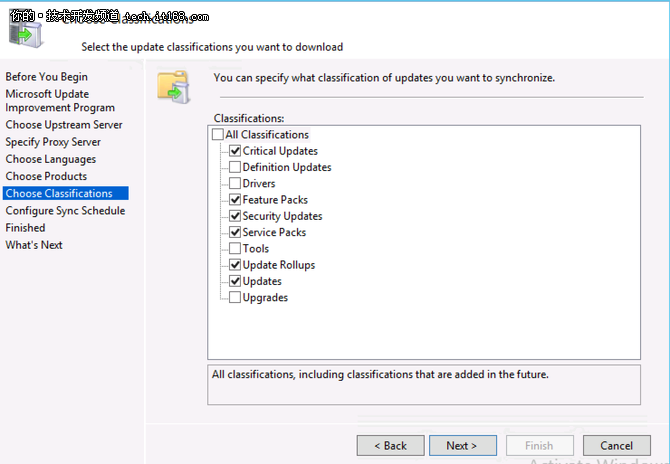The height and width of the screenshot is (464, 670).
Task: Toggle Update Rollups checkbox
Action: 235,265
